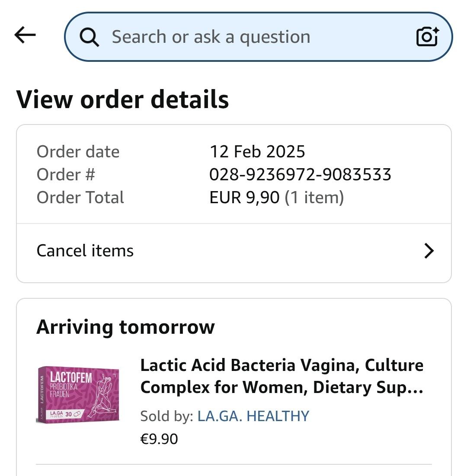This screenshot has height=476, width=467.
Task: Click the magnifying glass search icon
Action: click(x=90, y=37)
